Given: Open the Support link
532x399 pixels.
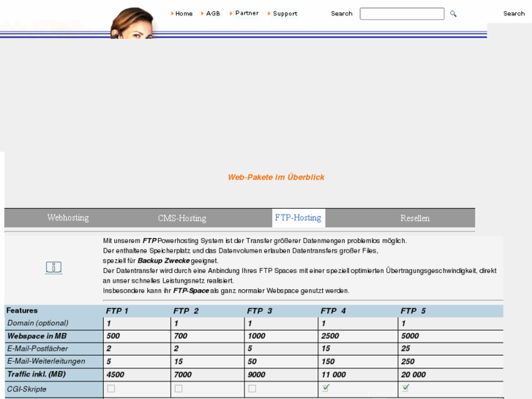Looking at the screenshot, I should (x=285, y=14).
